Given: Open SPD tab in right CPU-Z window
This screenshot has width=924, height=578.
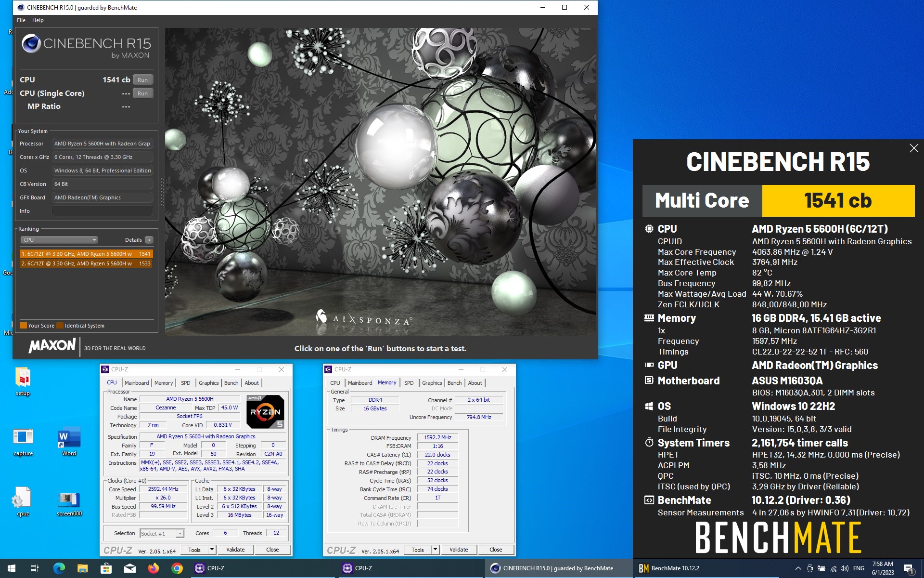Looking at the screenshot, I should click(x=409, y=383).
